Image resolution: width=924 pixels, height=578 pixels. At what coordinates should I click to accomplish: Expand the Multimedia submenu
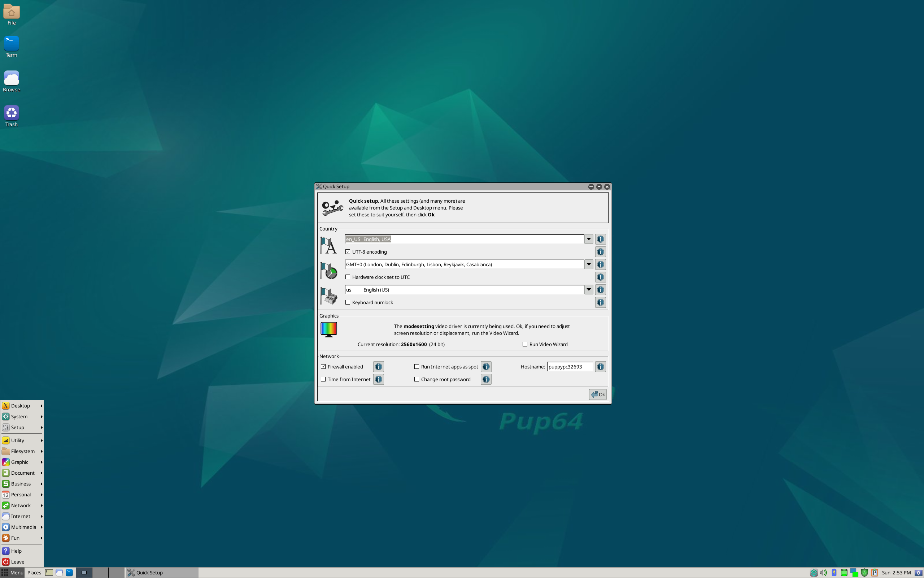click(22, 527)
